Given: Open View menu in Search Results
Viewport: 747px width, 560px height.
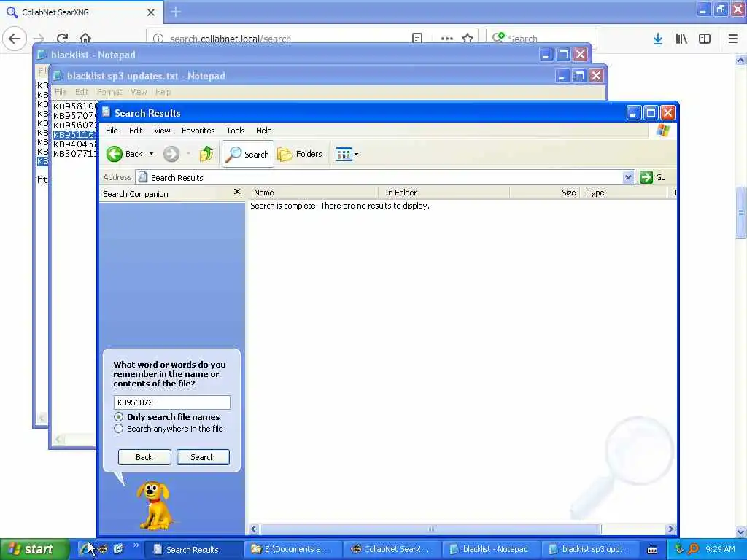Looking at the screenshot, I should 162,131.
